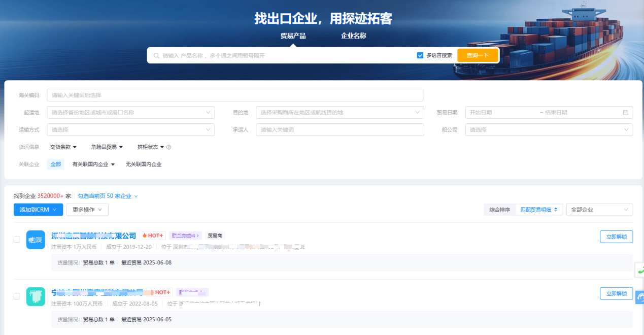Click the 注册资本 100万人民币 text
644x335 pixels.
[77, 304]
